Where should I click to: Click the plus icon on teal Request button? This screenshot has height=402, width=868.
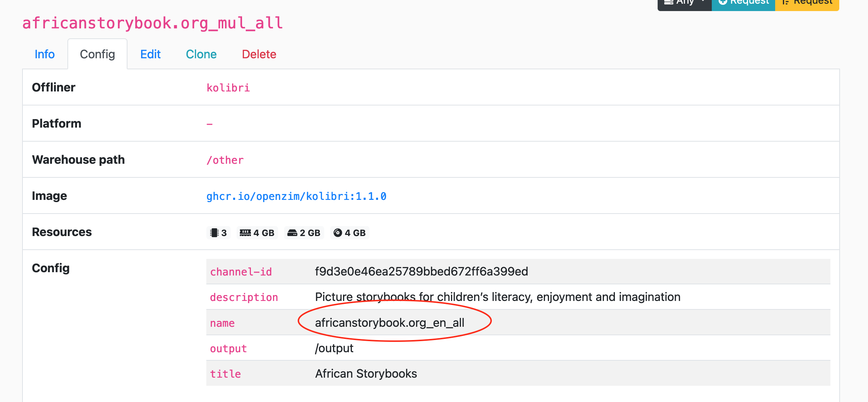pyautogui.click(x=724, y=2)
